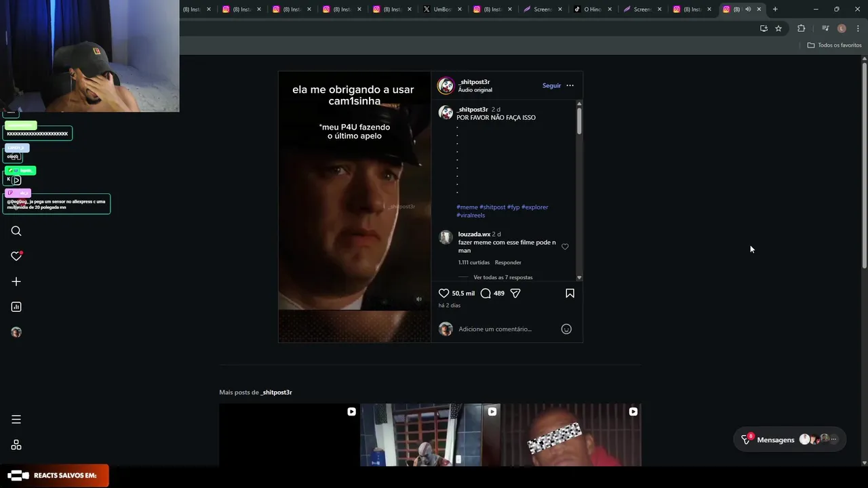Bookmark this page with star icon

778,28
